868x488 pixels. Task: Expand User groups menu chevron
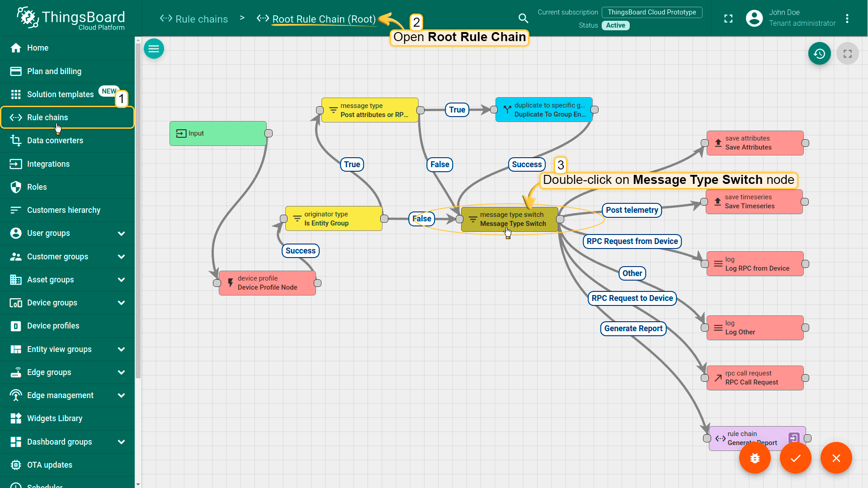121,234
